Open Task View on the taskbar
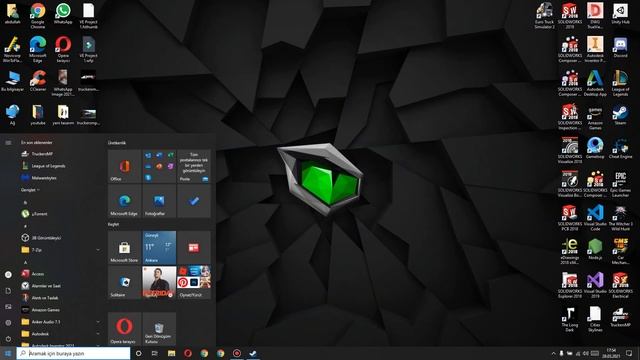The image size is (640, 360). pos(155,353)
